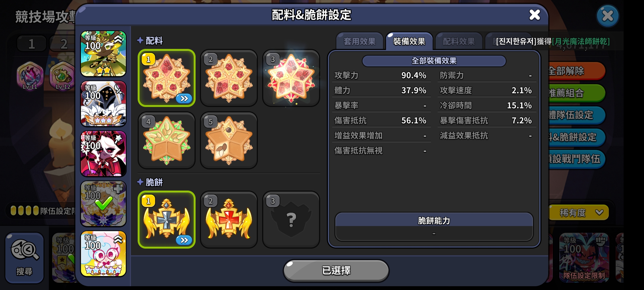Choose the red-haired cookie portrait
644x290 pixels.
pos(103,154)
